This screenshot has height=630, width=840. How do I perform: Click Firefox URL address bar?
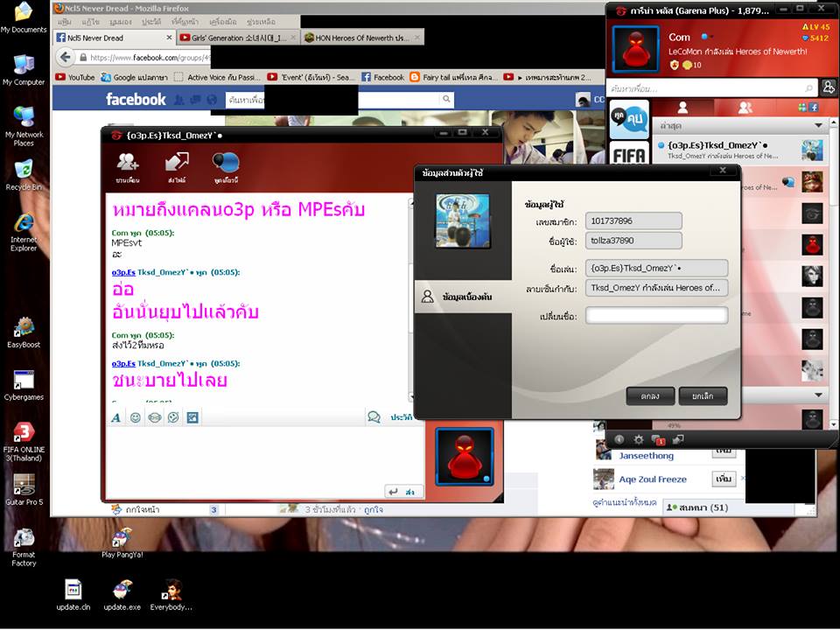tap(144, 58)
